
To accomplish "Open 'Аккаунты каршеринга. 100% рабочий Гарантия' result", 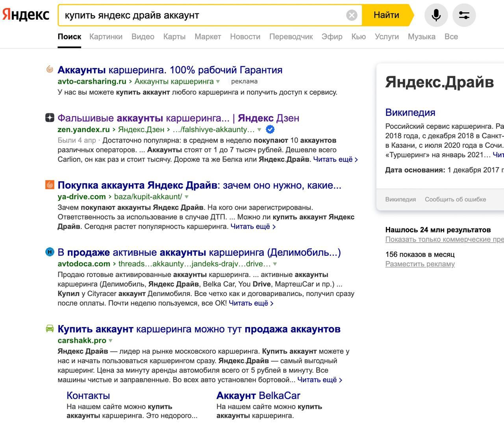I will pos(170,70).
